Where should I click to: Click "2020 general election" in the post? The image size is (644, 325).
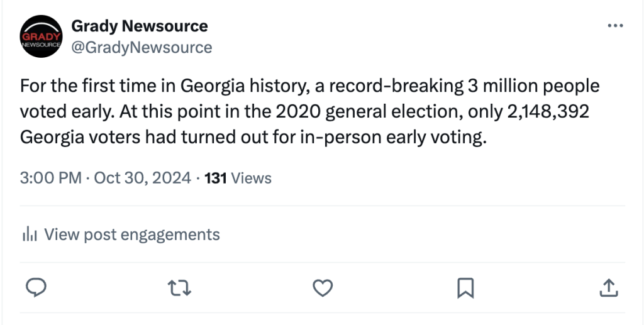click(x=367, y=111)
